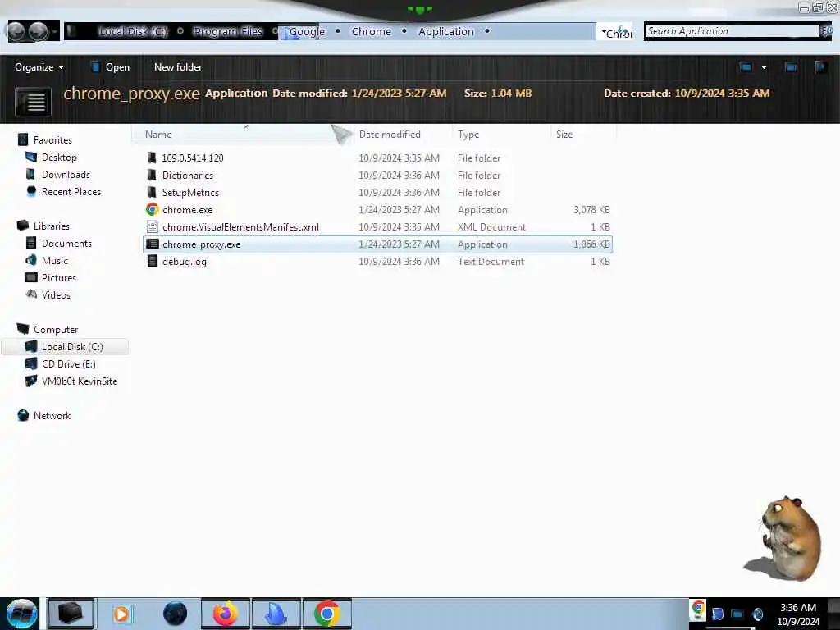Viewport: 840px width, 630px height.
Task: Click the Firefox icon on the taskbar
Action: click(x=226, y=614)
